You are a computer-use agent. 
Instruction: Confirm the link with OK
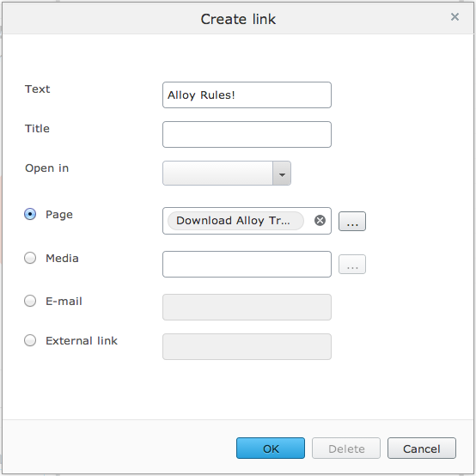[x=271, y=448]
